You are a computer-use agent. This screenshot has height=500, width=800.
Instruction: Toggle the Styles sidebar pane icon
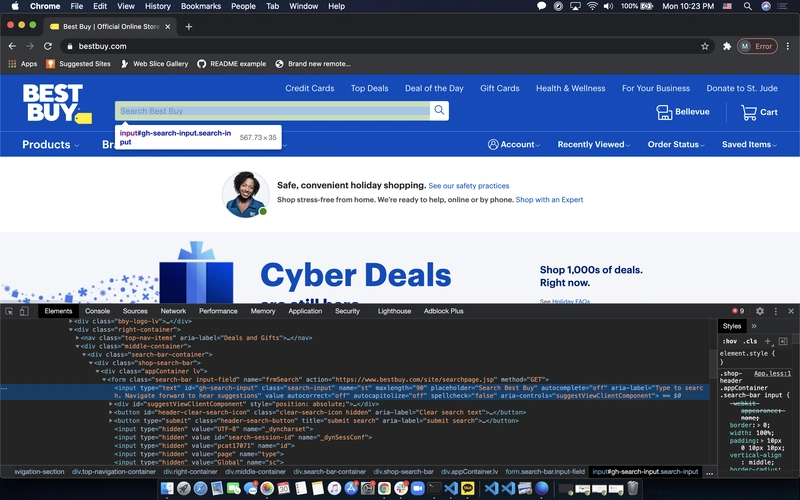783,341
